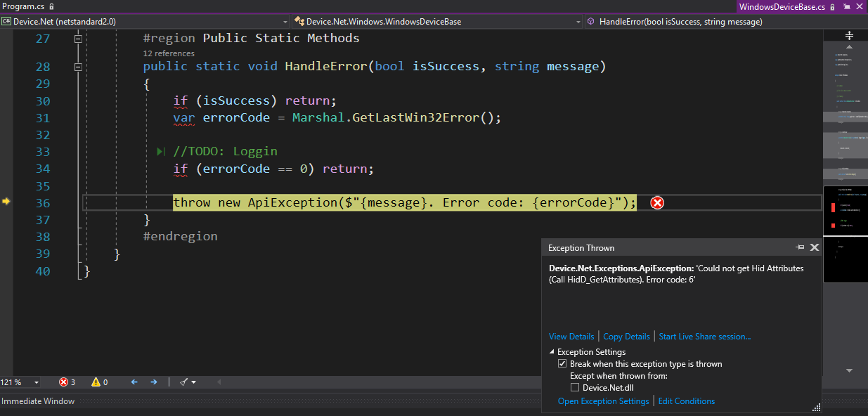
Task: Collapse the Exception Settings section
Action: [552, 352]
